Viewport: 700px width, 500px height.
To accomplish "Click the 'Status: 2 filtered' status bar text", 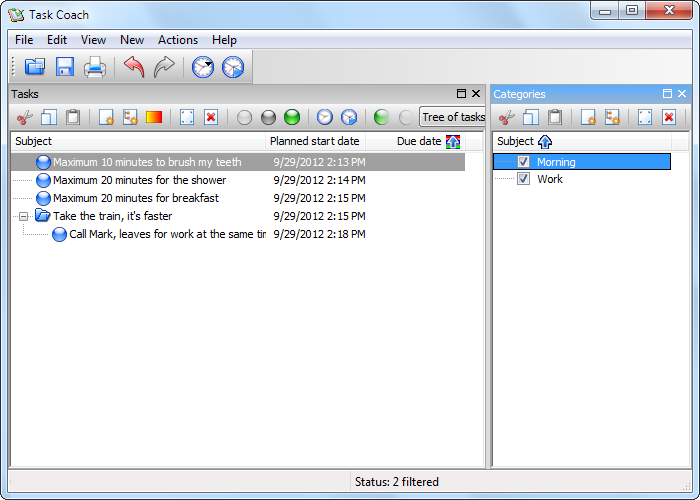I will [396, 482].
